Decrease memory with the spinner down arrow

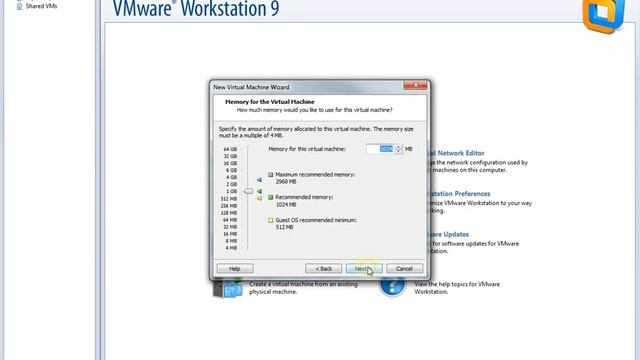[x=398, y=151]
